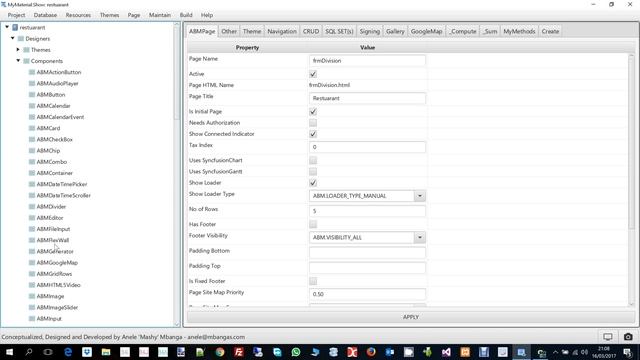Click the Tax Index input field
This screenshot has width=640, height=360.
coord(367,147)
